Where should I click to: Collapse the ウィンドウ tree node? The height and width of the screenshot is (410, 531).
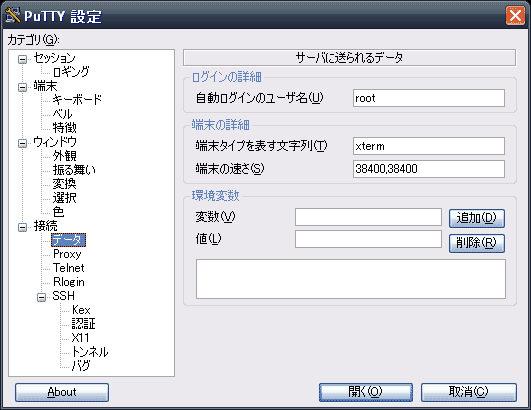[x=22, y=143]
